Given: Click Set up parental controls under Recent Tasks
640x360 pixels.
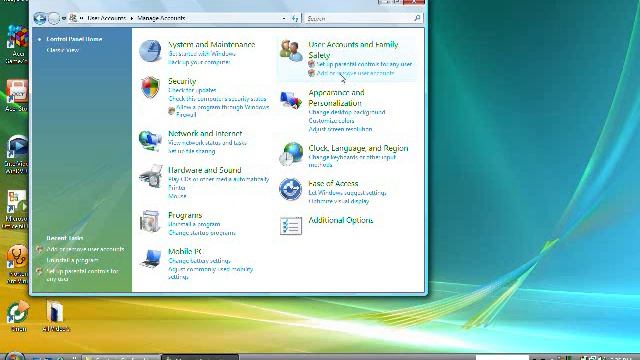Looking at the screenshot, I should (x=82, y=275).
